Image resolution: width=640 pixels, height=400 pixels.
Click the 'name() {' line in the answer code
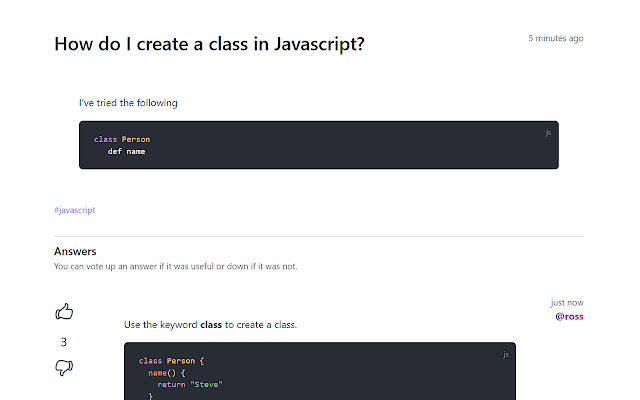click(x=169, y=372)
